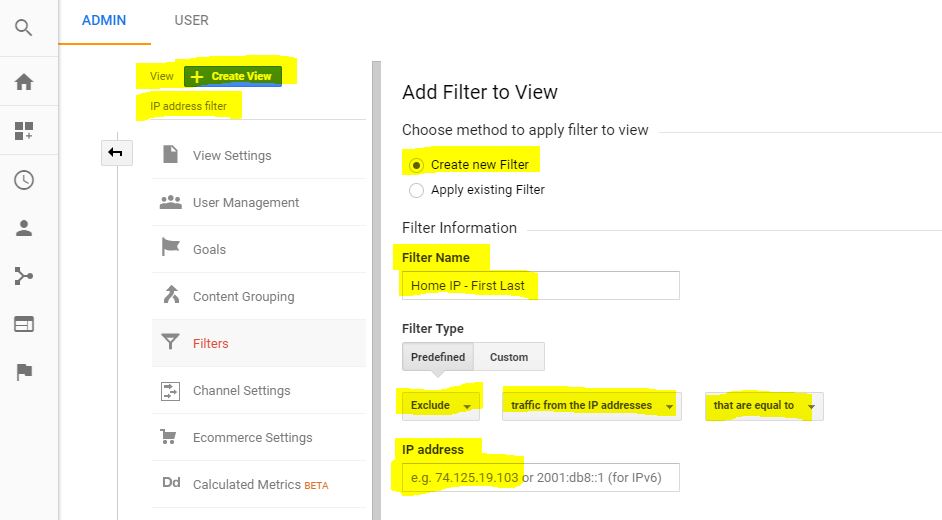This screenshot has height=520, width=942.
Task: Open Real-Time clock icon in sidebar
Action: pyautogui.click(x=24, y=180)
